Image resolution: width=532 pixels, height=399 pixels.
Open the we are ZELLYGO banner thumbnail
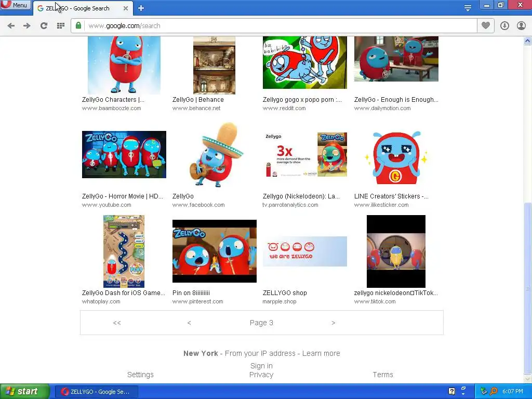click(304, 251)
